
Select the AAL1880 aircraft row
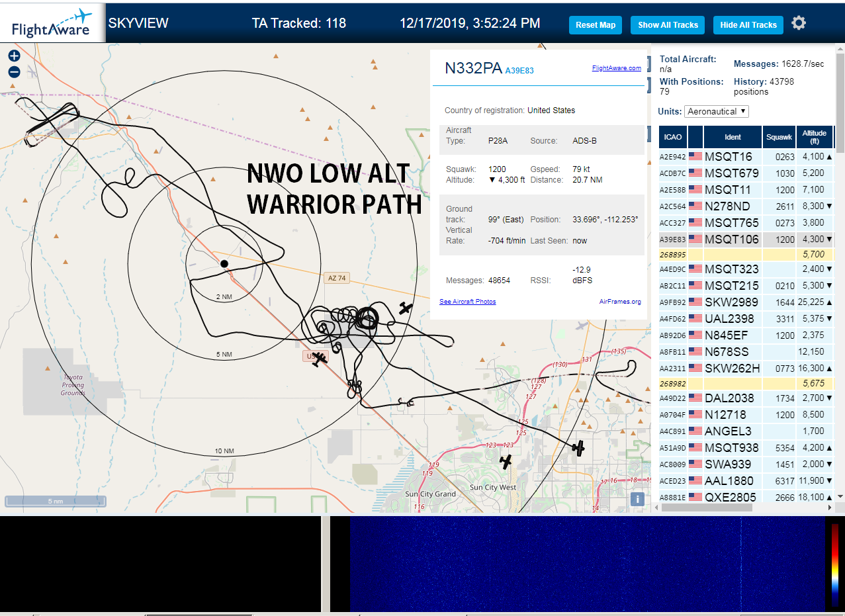[x=746, y=481]
